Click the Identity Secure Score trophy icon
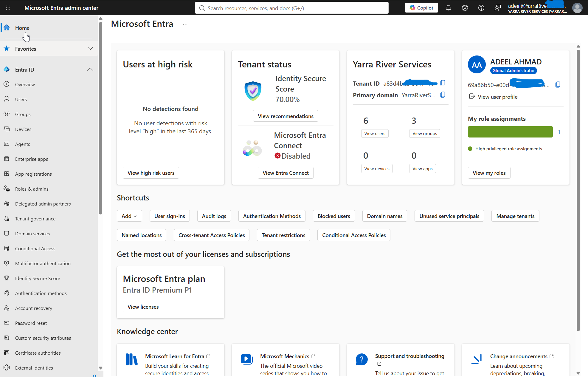Screen dimensions: 588x377 point(7,278)
